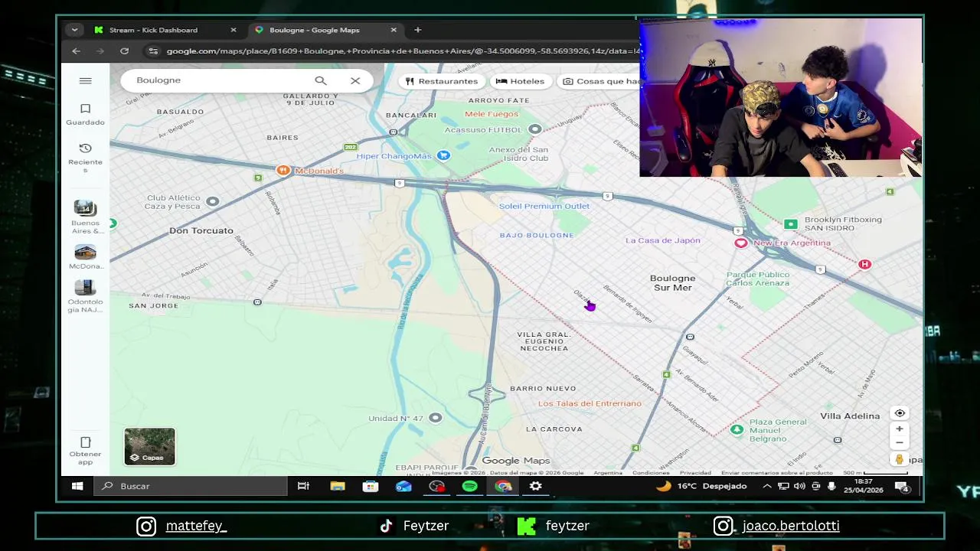Click the Brooklyn Fitboxing SAN ISIDRO marker

pos(790,223)
